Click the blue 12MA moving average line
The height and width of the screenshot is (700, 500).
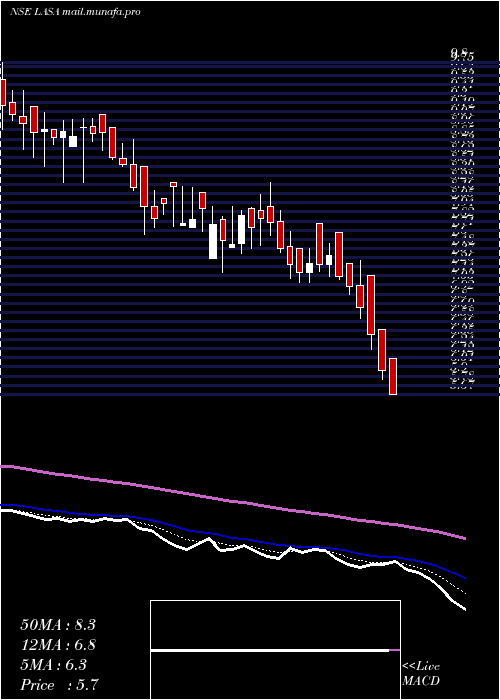point(232,538)
